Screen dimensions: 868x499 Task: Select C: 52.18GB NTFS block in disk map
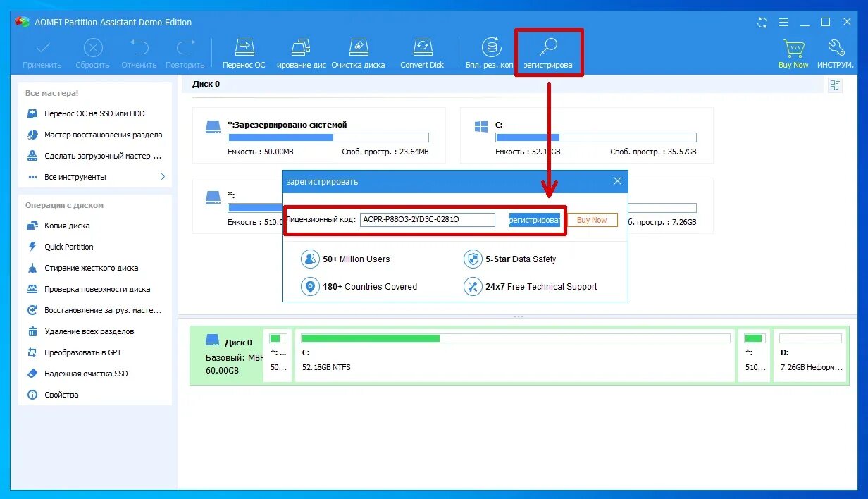tap(514, 355)
